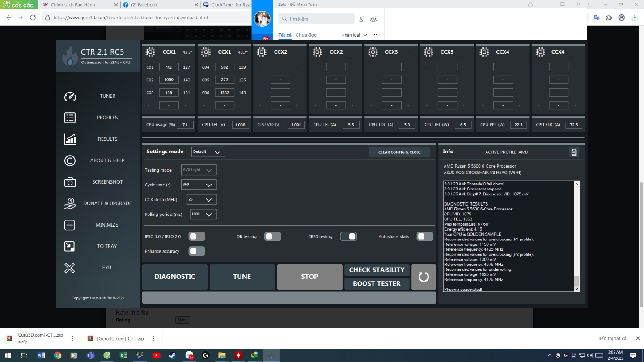
Task: Toggle the IFSO 1.0 / IFSO 2.0 switch
Action: point(197,236)
